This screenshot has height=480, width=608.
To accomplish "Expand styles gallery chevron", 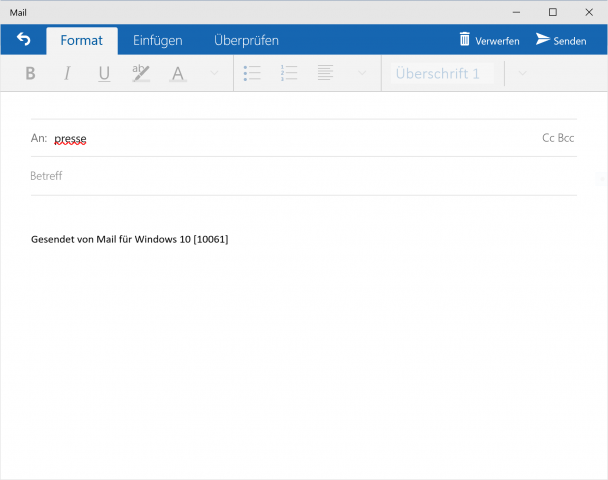I will tap(522, 73).
